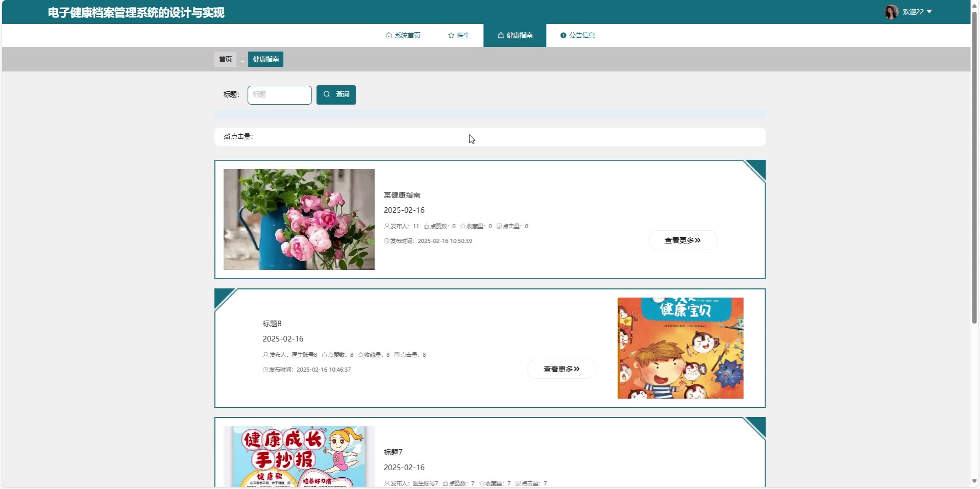Click the chart icon beside 点击量 sort label

click(227, 137)
